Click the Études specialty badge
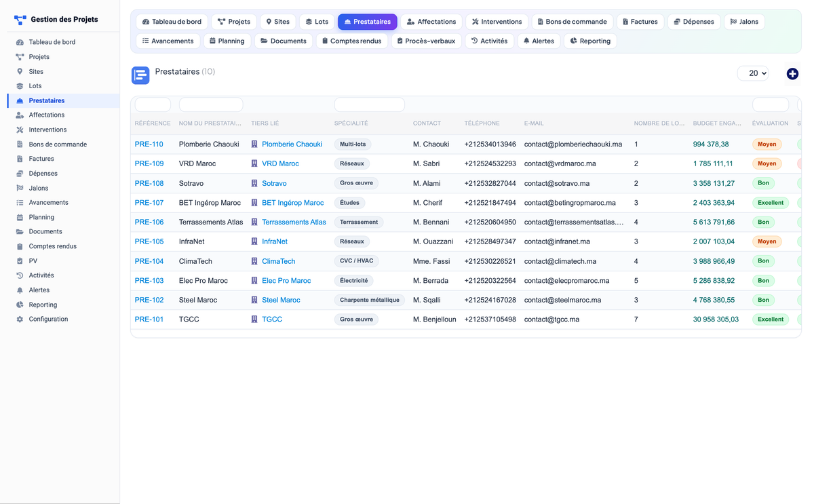This screenshot has width=814, height=504. click(x=350, y=203)
